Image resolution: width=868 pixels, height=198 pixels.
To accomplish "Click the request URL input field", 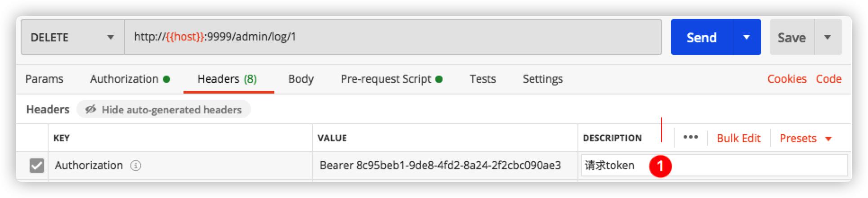I will tap(393, 37).
